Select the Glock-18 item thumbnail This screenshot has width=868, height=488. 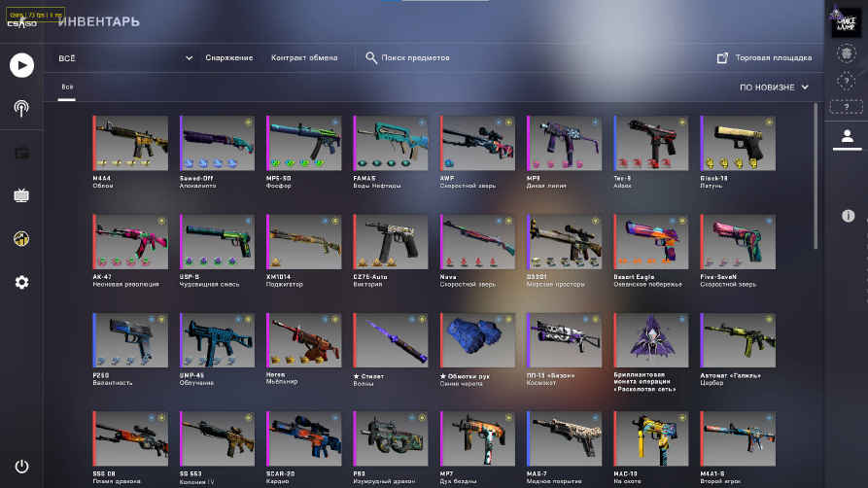coord(738,143)
